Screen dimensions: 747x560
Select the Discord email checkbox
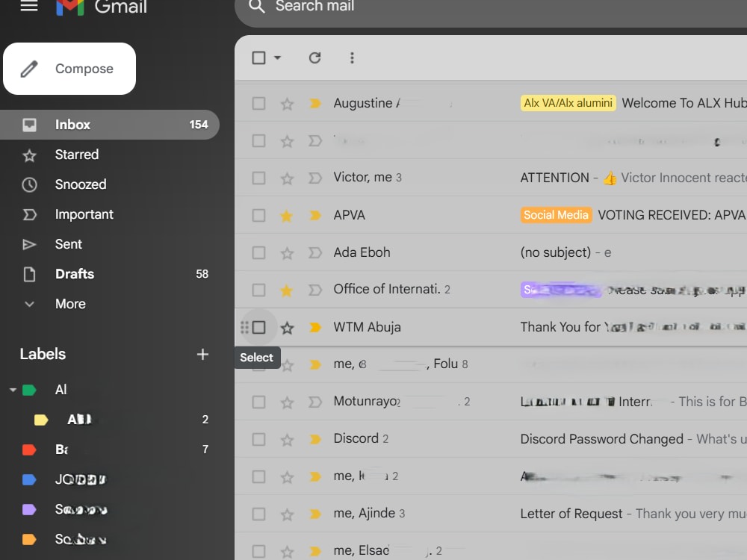click(258, 439)
